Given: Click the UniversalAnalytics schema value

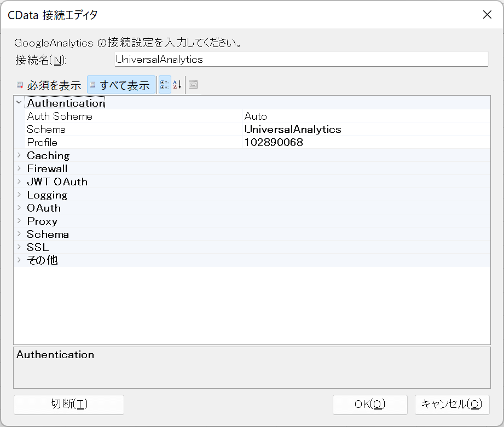Looking at the screenshot, I should click(293, 130).
